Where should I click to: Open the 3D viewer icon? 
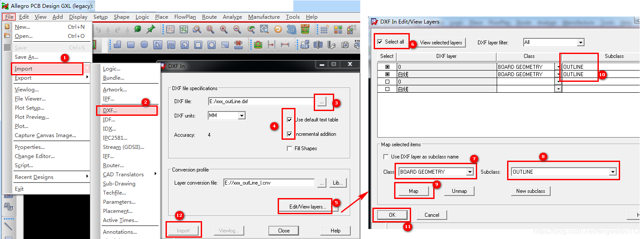(291, 29)
